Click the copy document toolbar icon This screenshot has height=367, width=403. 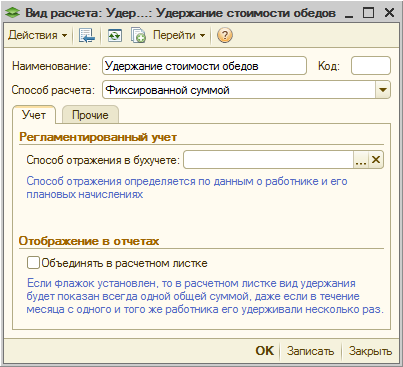click(138, 35)
